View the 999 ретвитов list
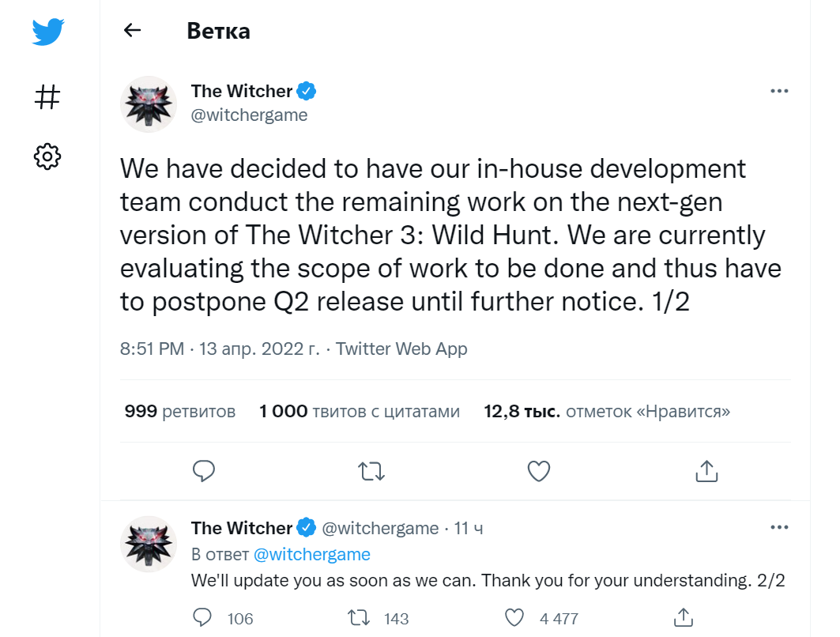 pos(180,412)
